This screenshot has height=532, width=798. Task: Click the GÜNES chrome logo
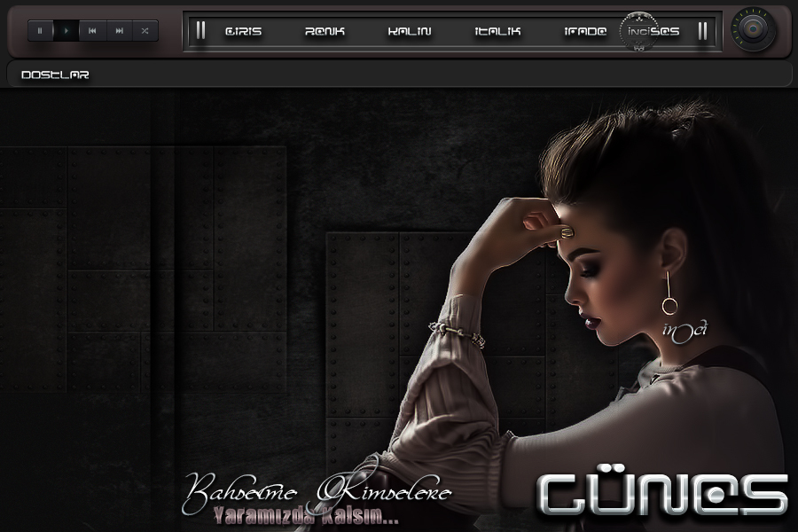point(662,494)
